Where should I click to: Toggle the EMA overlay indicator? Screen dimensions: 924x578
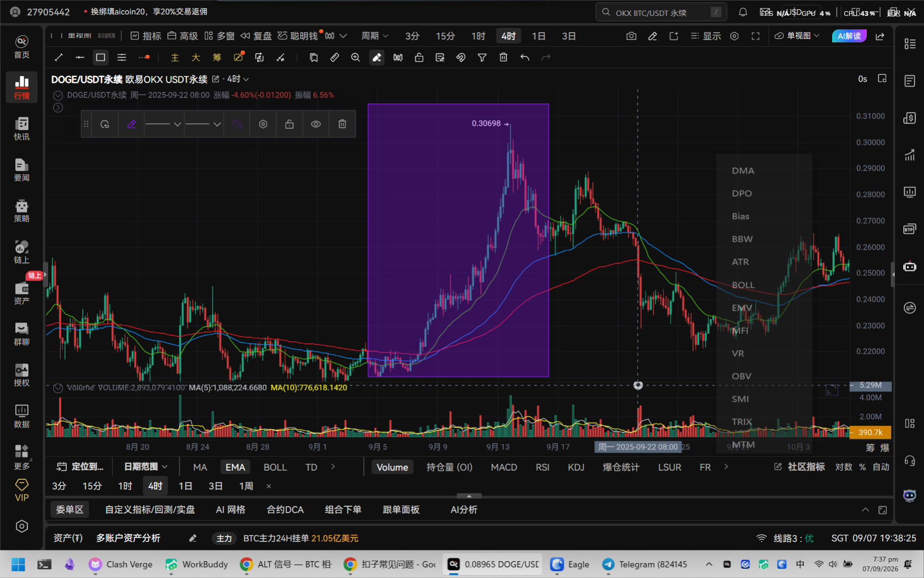235,467
